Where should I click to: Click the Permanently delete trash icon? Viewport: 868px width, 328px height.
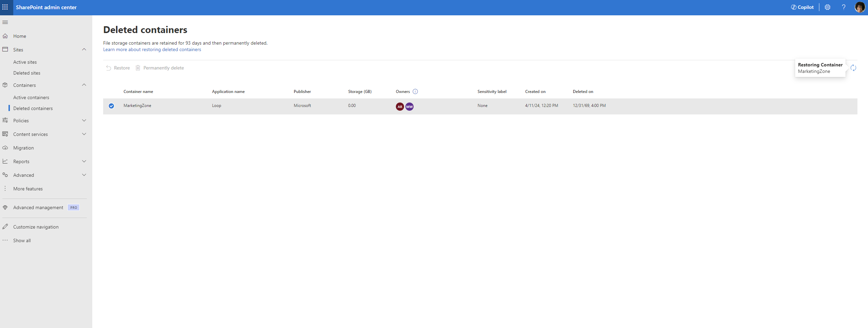point(138,68)
